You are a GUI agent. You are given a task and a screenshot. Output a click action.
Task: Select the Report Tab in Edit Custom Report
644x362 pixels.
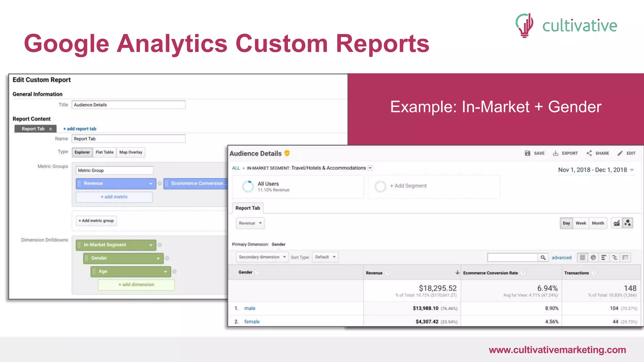(x=35, y=129)
